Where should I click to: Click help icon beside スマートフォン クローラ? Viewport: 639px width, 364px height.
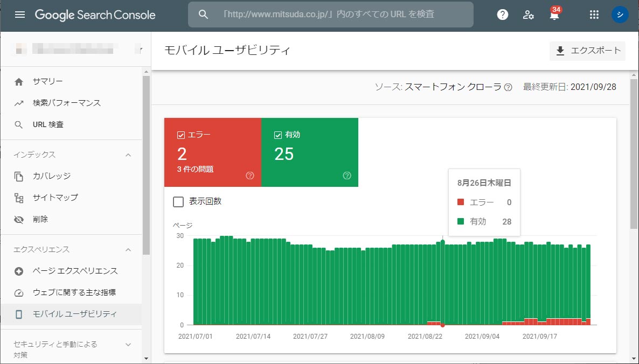(508, 87)
